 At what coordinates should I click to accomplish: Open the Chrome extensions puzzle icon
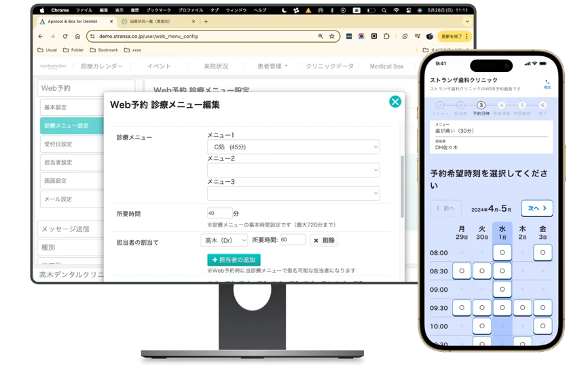pyautogui.click(x=386, y=37)
